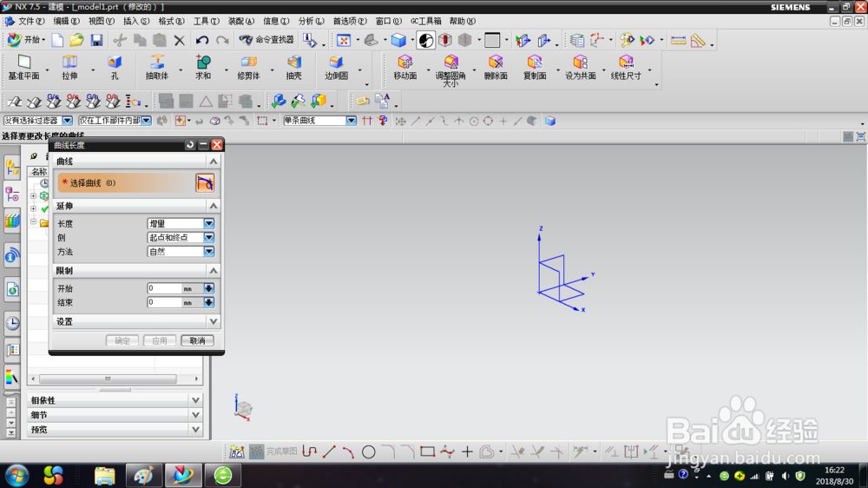Select the Make Coplanar (设为共面) tool
The image size is (868, 488).
[x=580, y=68]
